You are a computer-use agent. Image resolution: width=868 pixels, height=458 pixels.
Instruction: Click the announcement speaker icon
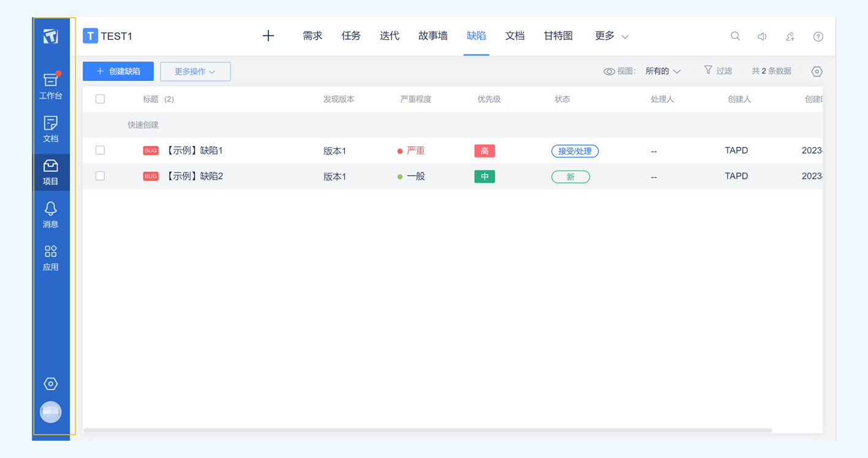762,37
